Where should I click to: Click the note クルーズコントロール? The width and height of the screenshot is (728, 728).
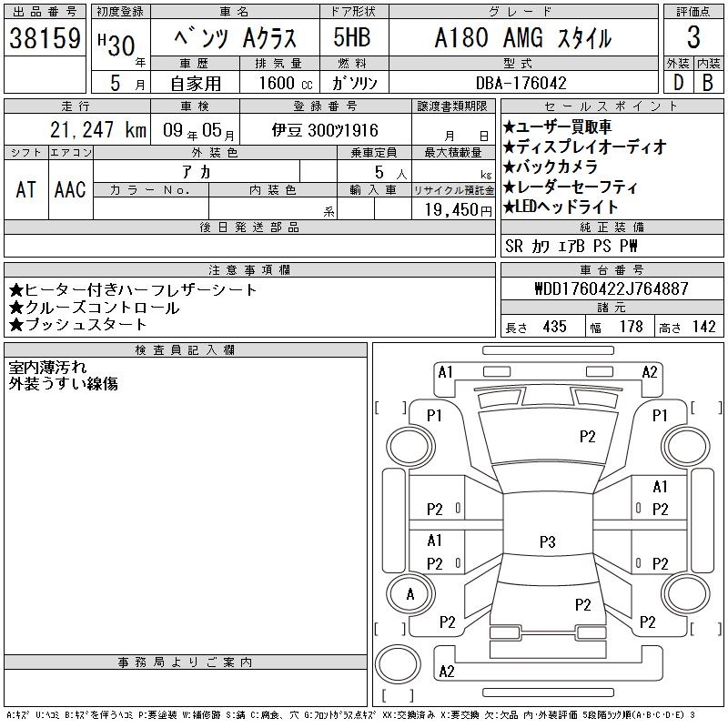95,308
